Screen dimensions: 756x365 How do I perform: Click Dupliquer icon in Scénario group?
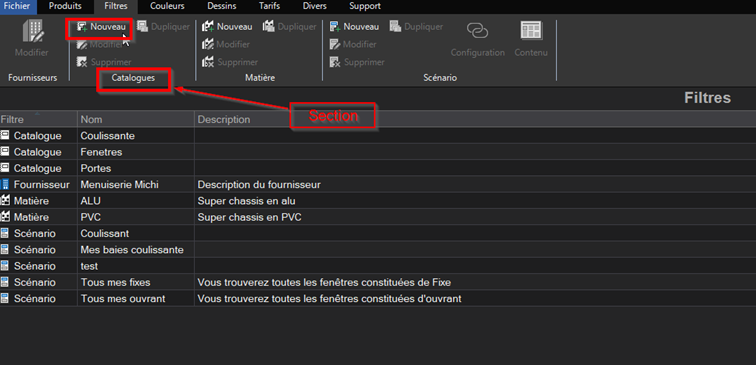395,27
